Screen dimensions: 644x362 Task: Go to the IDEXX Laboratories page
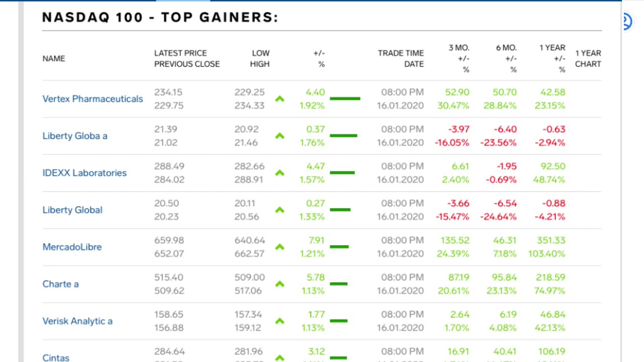85,173
